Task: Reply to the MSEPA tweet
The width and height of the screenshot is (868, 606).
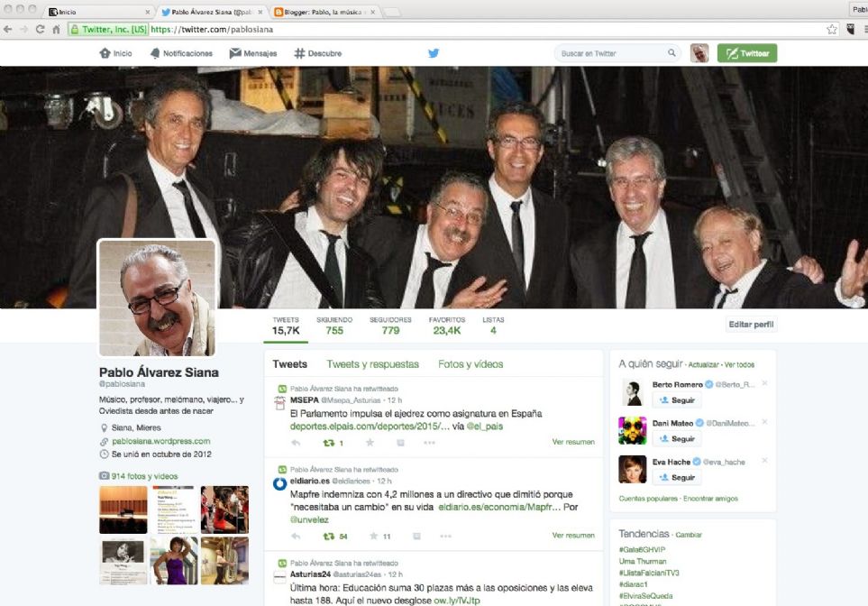Action: click(x=296, y=443)
